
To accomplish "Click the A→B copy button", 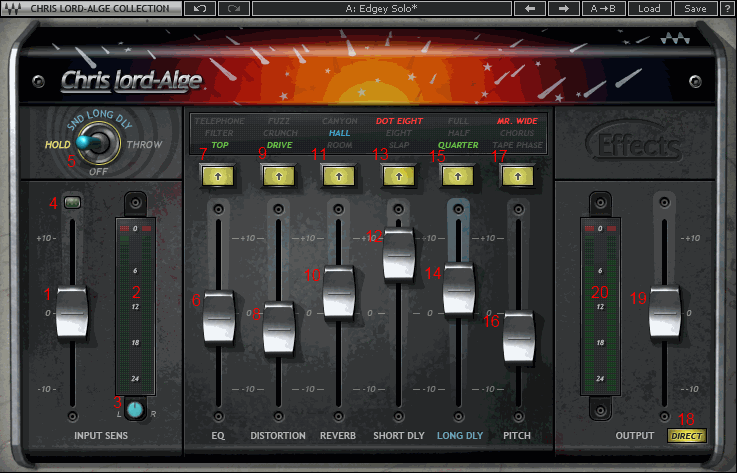I will (603, 8).
